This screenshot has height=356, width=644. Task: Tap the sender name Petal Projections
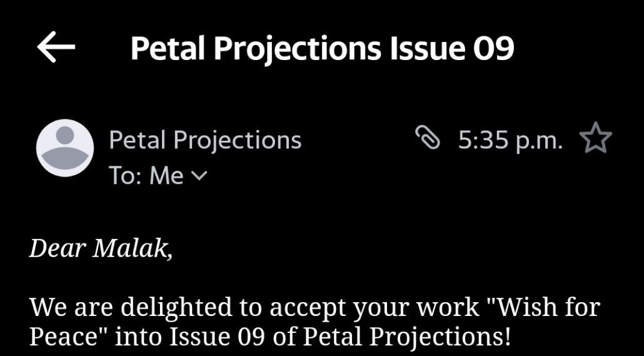pyautogui.click(x=205, y=140)
